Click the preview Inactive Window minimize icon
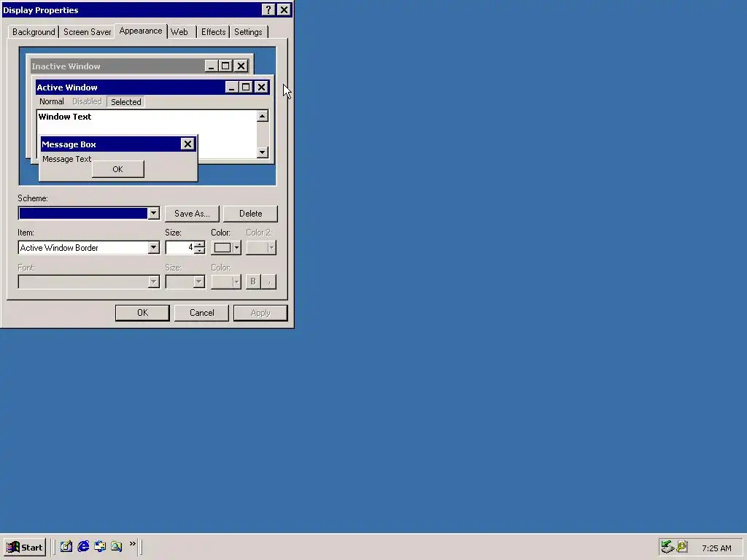Image resolution: width=747 pixels, height=560 pixels. 211,66
